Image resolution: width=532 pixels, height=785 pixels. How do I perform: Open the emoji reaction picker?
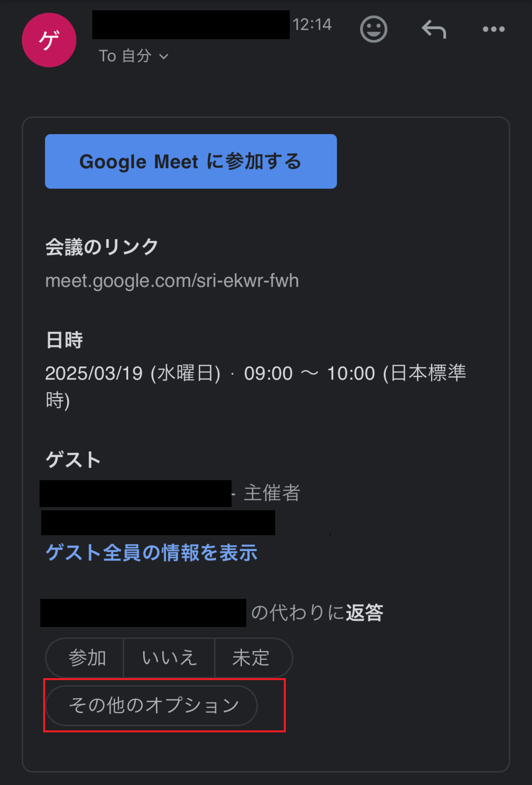pyautogui.click(x=373, y=29)
